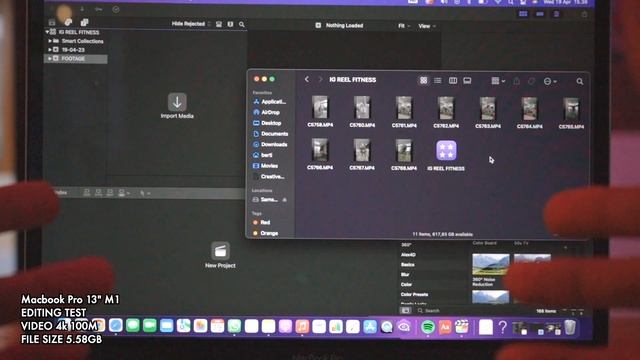Screen dimensions: 640x360
Task: Click the background tasks checkmark indicator
Action: click(x=116, y=9)
